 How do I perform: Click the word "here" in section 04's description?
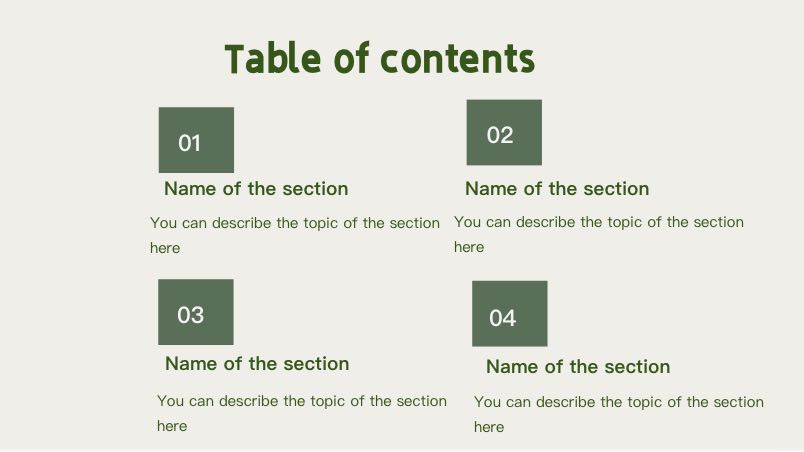(489, 427)
